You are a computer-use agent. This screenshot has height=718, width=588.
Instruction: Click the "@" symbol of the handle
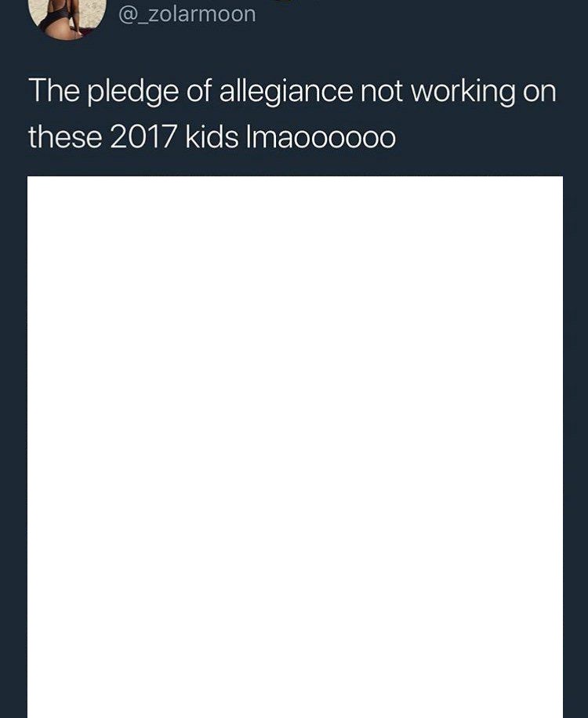pos(127,14)
